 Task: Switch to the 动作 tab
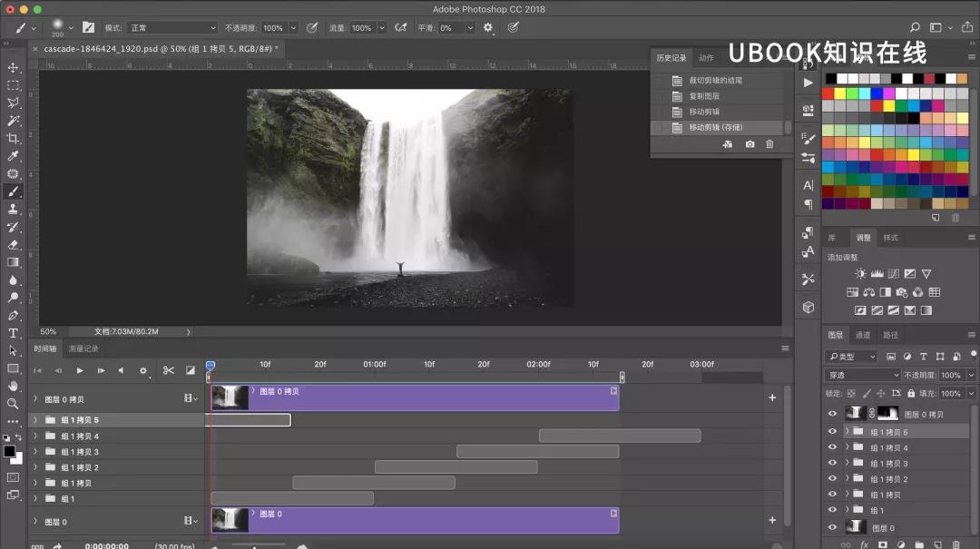tap(706, 57)
